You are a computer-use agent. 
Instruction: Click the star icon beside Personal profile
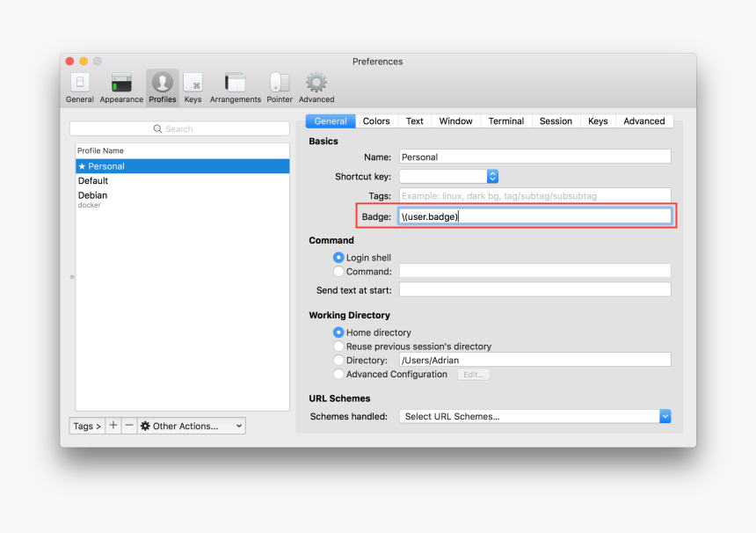point(82,166)
